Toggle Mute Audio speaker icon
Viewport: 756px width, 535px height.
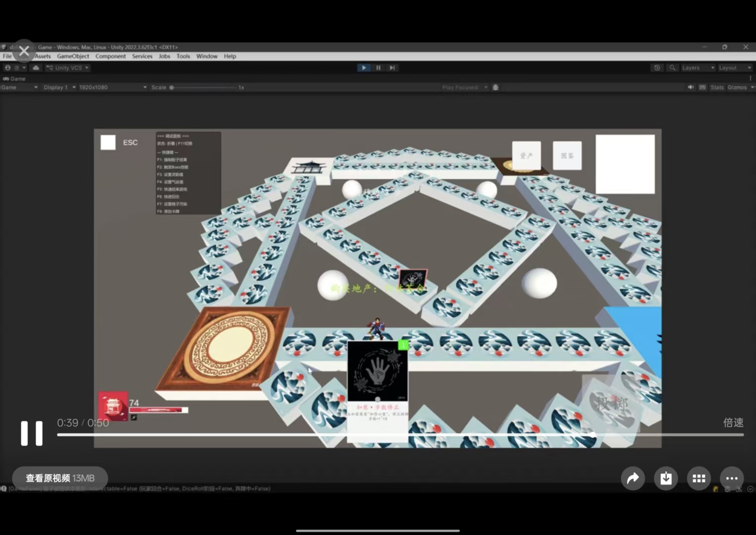691,88
